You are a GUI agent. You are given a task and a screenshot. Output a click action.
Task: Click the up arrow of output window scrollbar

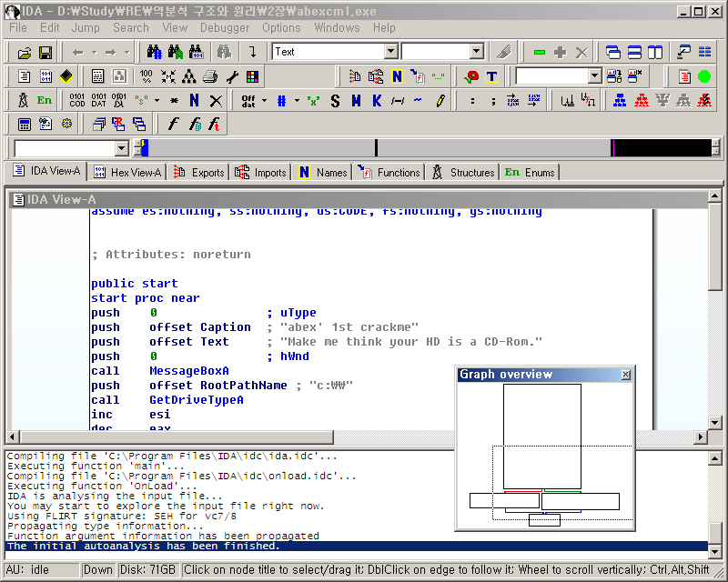tap(714, 458)
